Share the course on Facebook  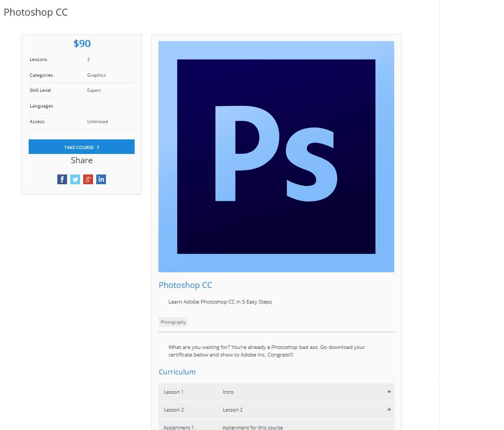[x=62, y=179]
